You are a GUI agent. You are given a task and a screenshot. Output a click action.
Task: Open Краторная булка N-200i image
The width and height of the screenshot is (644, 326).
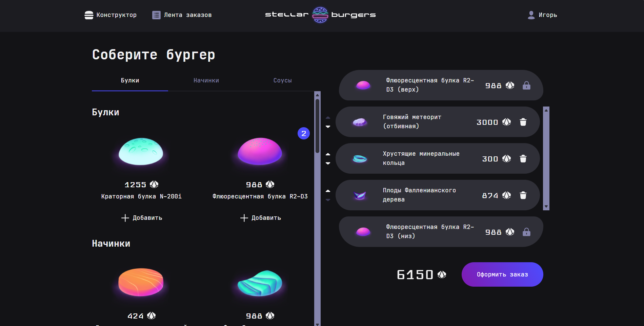click(x=141, y=151)
